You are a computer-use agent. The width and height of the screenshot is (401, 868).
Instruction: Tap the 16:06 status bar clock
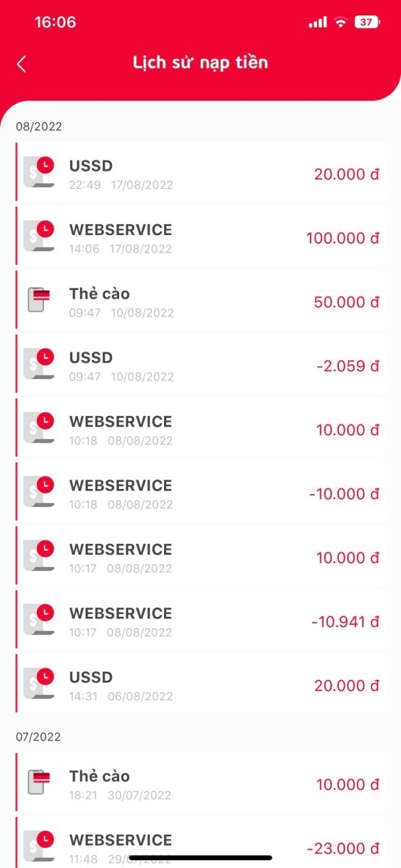55,22
